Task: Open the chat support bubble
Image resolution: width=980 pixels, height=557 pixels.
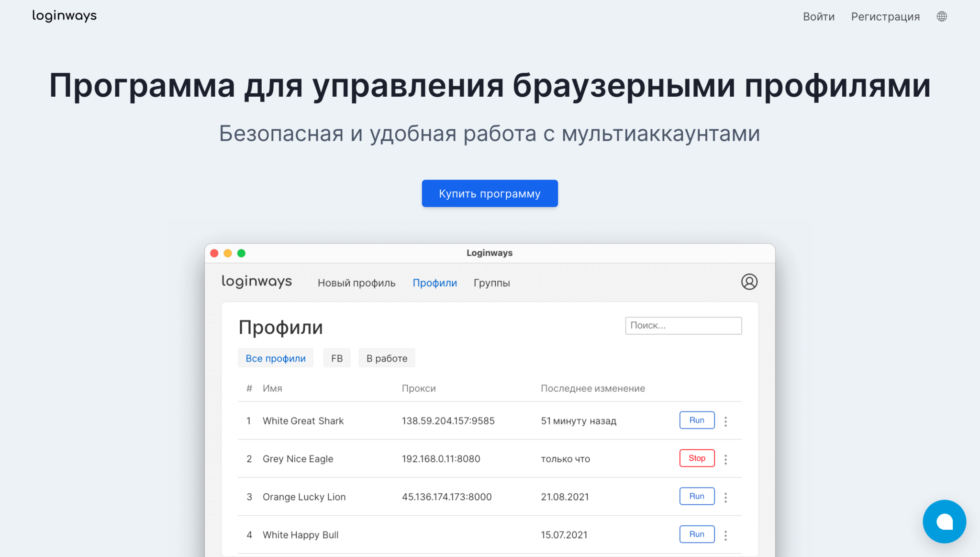Action: [944, 521]
